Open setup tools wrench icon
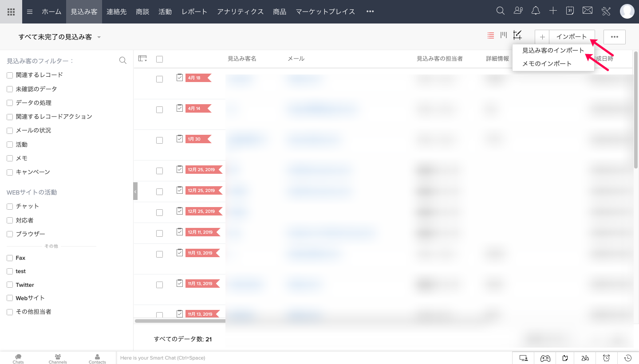Screen dimensions: 639x364 coord(606,12)
